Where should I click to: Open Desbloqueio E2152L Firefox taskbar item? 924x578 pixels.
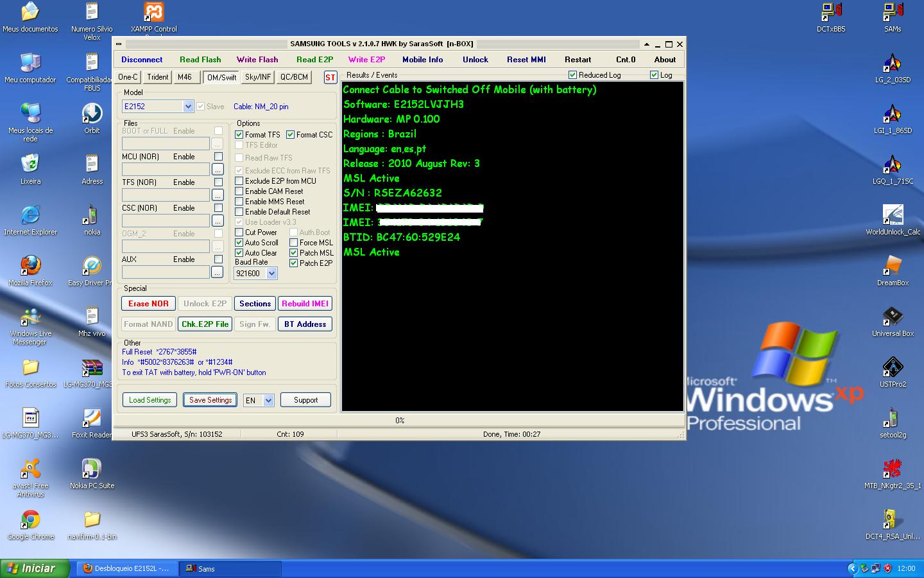click(x=126, y=569)
